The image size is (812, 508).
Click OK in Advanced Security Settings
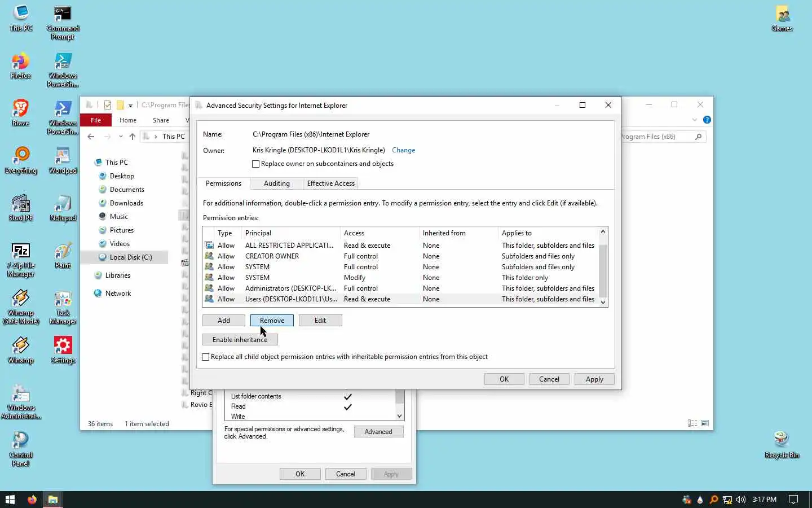click(x=504, y=379)
